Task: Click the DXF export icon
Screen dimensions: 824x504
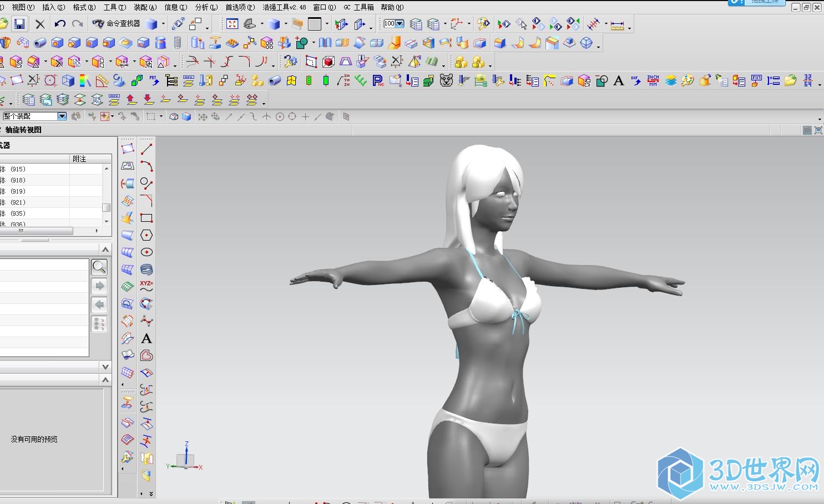Action: point(636,81)
